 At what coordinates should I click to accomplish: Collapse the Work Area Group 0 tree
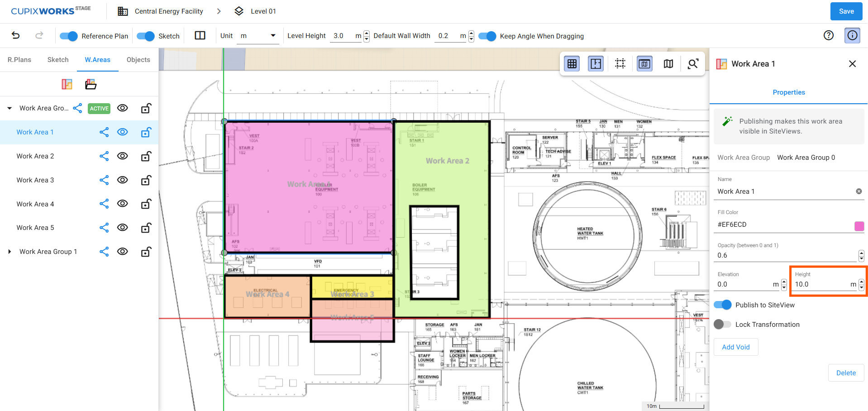coord(10,108)
